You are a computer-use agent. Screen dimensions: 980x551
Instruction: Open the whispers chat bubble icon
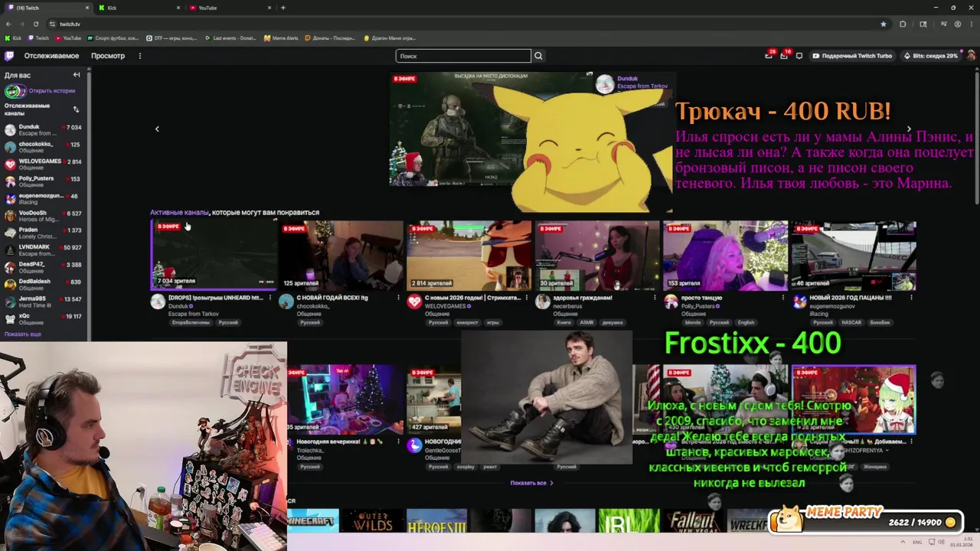pos(799,56)
